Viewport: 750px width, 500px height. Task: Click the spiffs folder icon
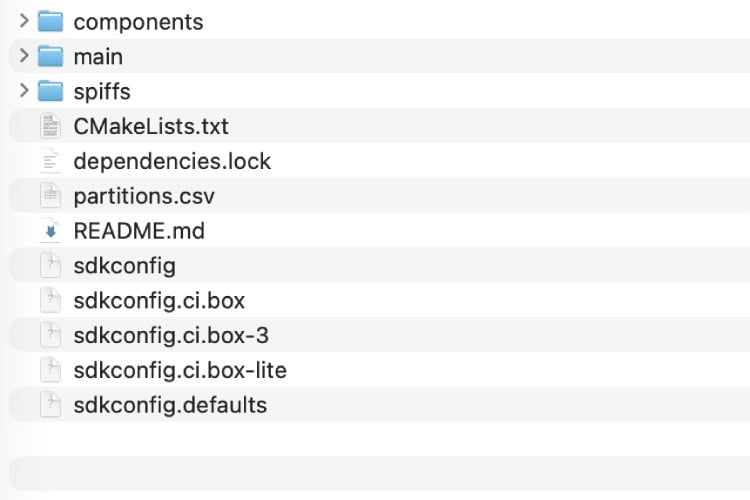[x=50, y=91]
